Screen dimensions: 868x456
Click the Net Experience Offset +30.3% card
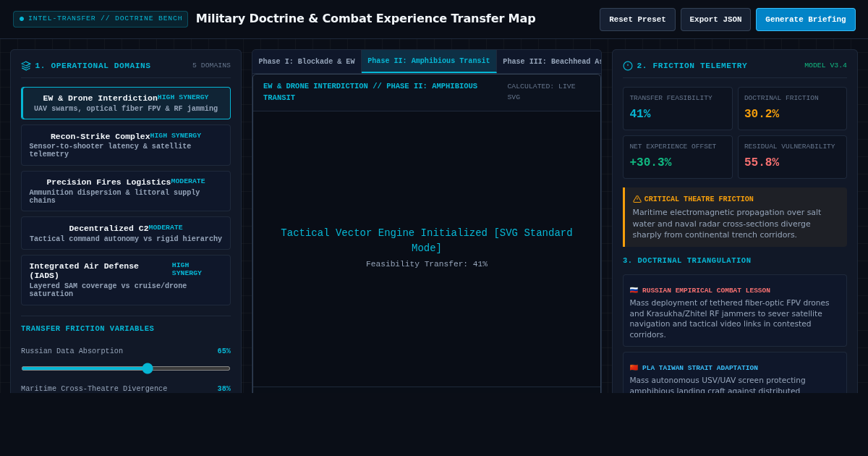678,157
